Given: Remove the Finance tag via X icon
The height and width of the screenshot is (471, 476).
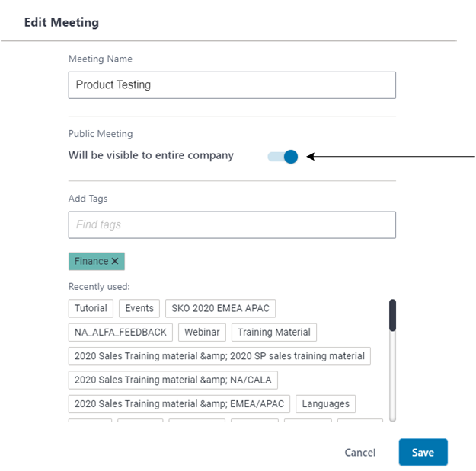Looking at the screenshot, I should (115, 262).
